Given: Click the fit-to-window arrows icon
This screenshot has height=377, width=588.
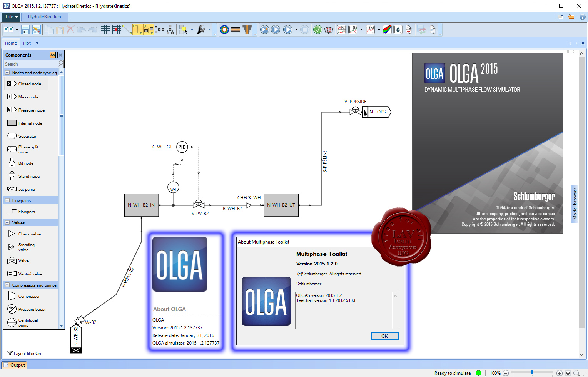Looking at the screenshot, I should [568, 373].
